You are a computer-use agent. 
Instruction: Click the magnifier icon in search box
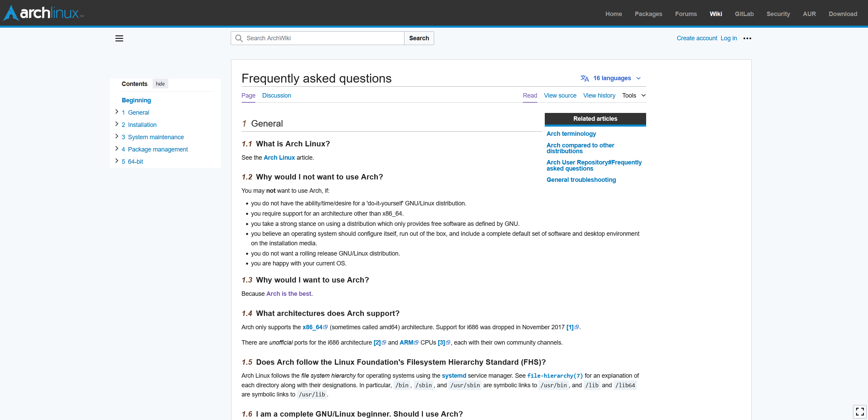click(x=239, y=38)
